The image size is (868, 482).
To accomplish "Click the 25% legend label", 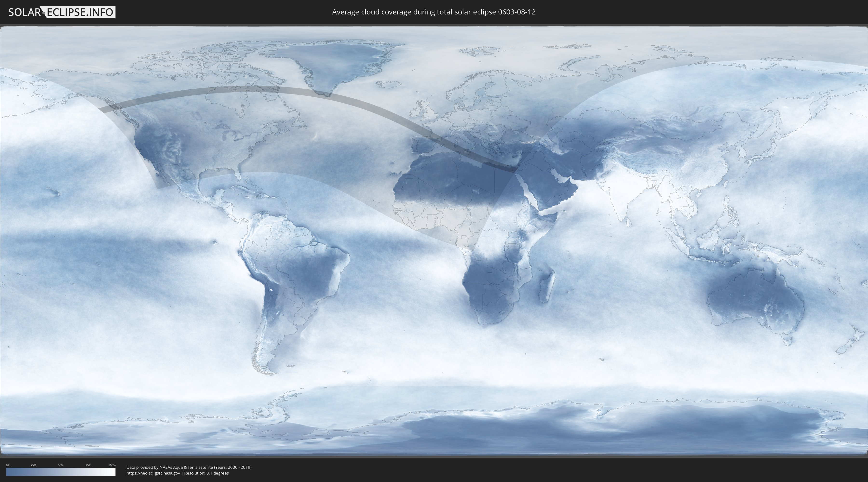I will [33, 465].
